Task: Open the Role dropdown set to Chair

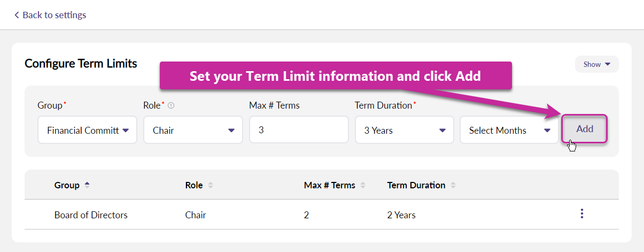Action: pos(193,130)
